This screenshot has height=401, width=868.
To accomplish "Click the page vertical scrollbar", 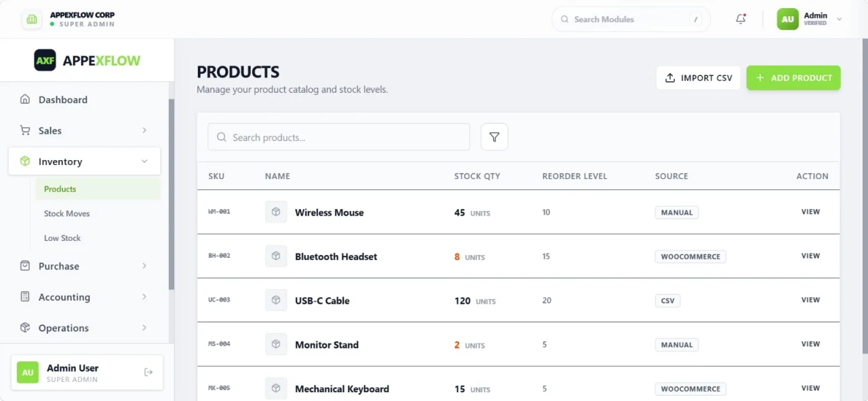I will [x=865, y=197].
